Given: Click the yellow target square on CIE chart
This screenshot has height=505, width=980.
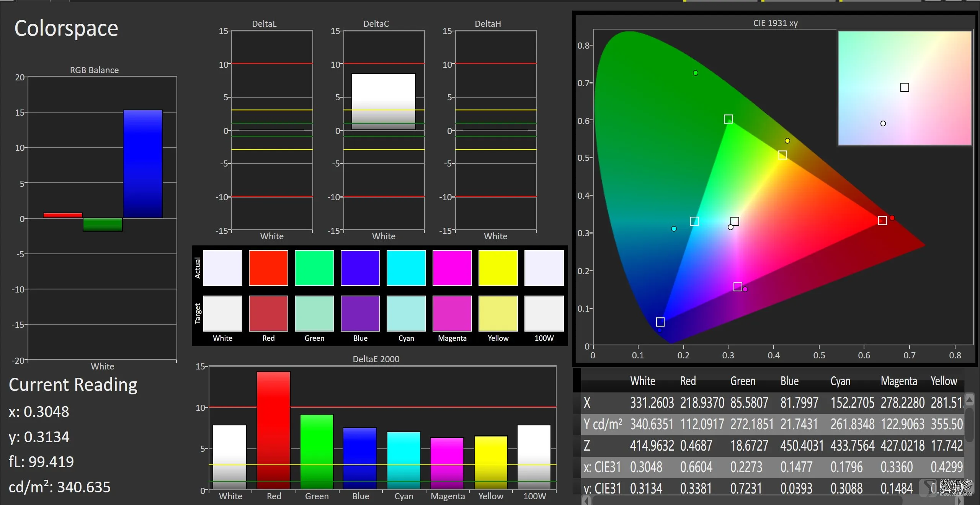Looking at the screenshot, I should 782,155.
